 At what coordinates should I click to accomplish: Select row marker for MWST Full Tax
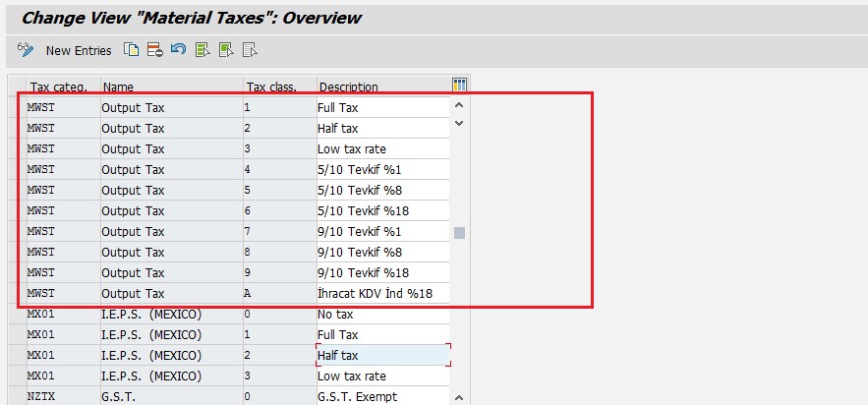click(16, 106)
